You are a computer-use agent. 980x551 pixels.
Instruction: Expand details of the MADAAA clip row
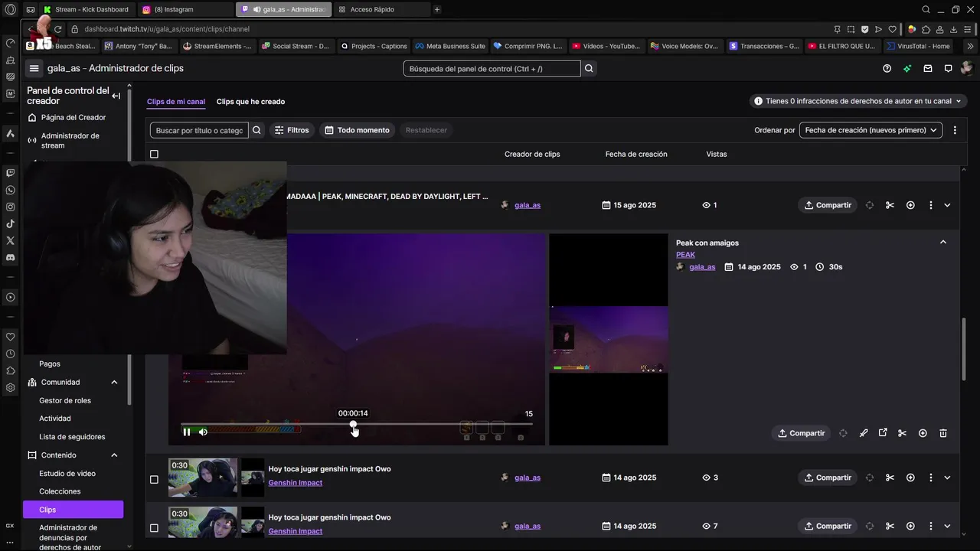click(947, 205)
